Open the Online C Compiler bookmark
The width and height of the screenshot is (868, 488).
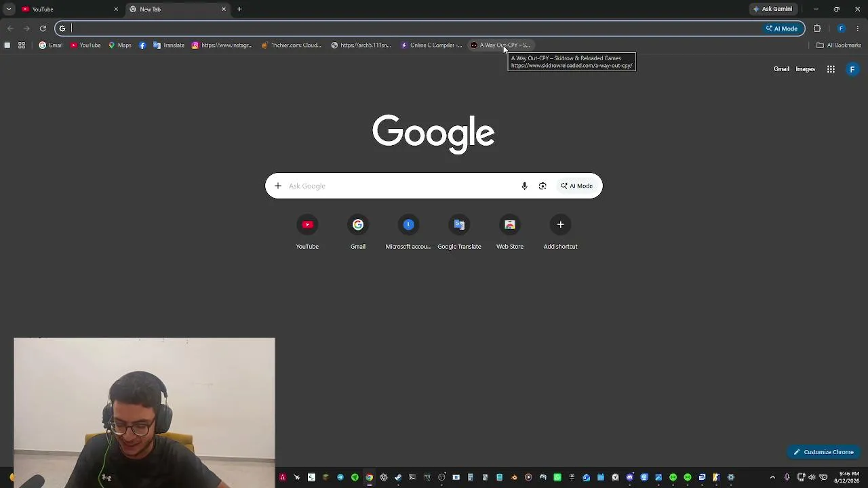click(x=431, y=45)
